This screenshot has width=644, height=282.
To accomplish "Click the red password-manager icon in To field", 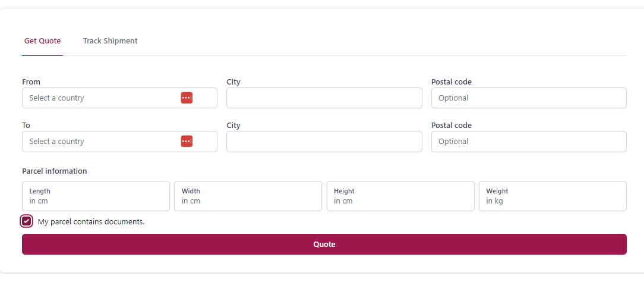I will point(187,142).
